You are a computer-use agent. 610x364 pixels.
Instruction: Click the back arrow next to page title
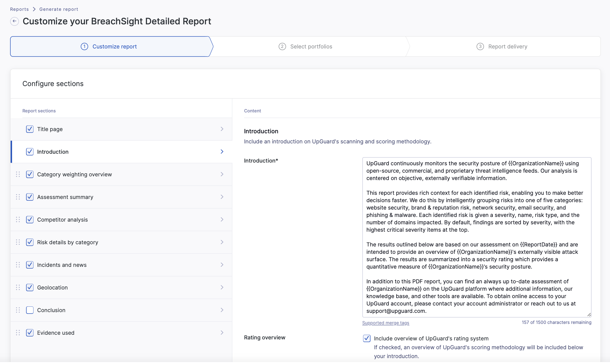(15, 21)
